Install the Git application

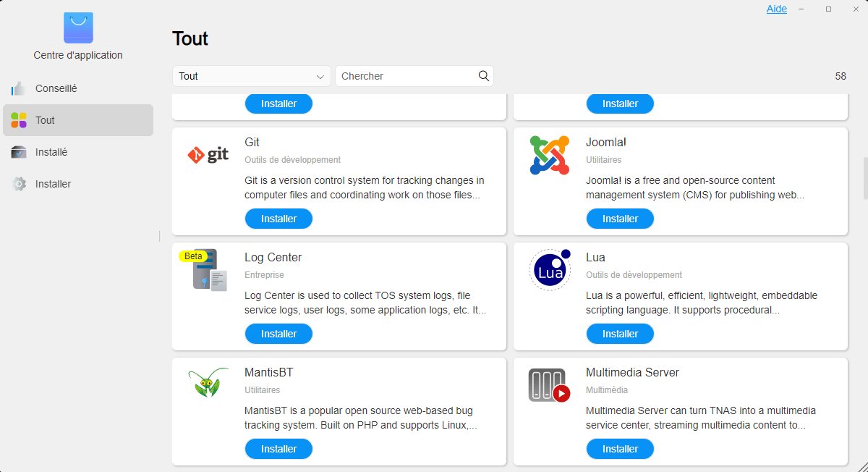(278, 219)
